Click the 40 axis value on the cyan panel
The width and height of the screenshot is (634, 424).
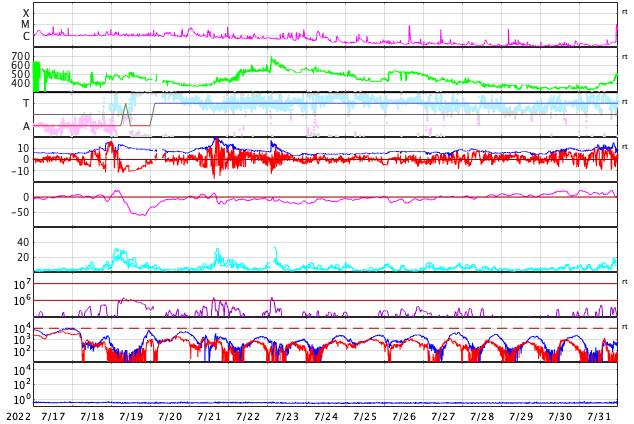click(23, 243)
